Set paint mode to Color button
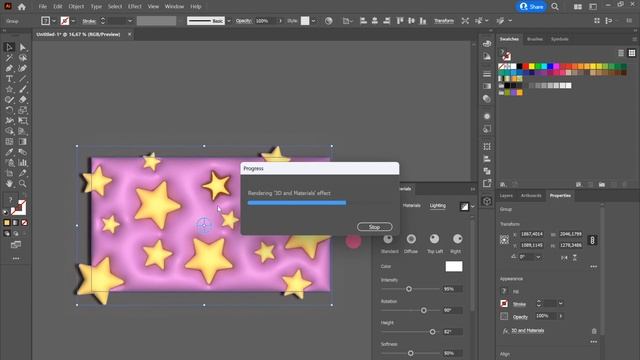 (7, 223)
